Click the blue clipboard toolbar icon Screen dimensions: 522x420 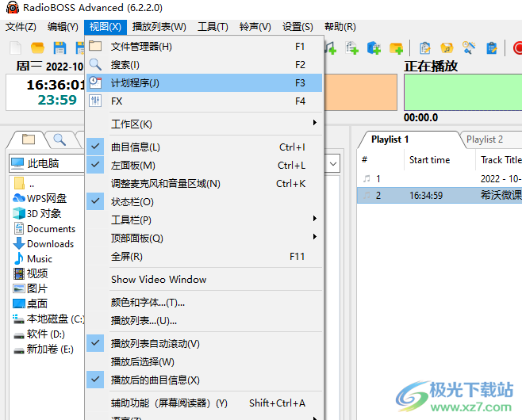(491, 48)
